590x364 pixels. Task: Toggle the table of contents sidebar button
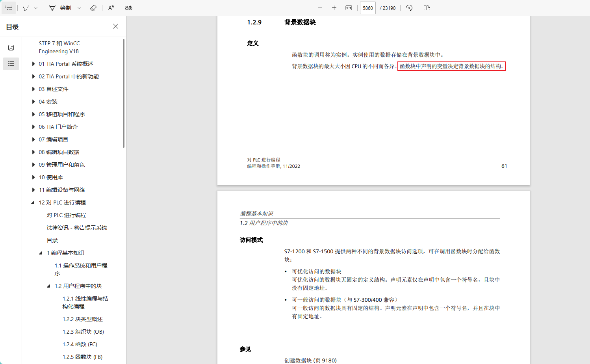pos(9,8)
